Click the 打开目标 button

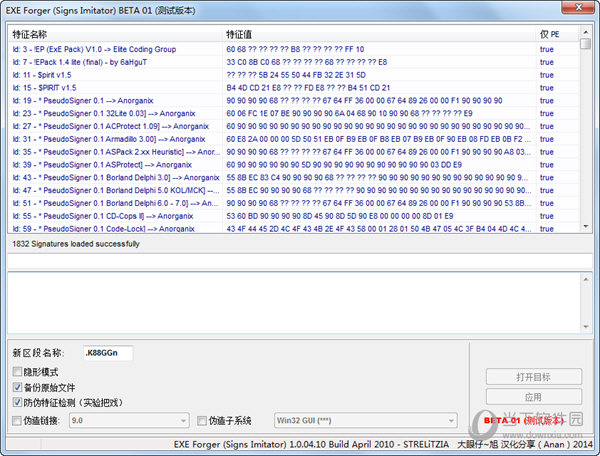point(534,377)
